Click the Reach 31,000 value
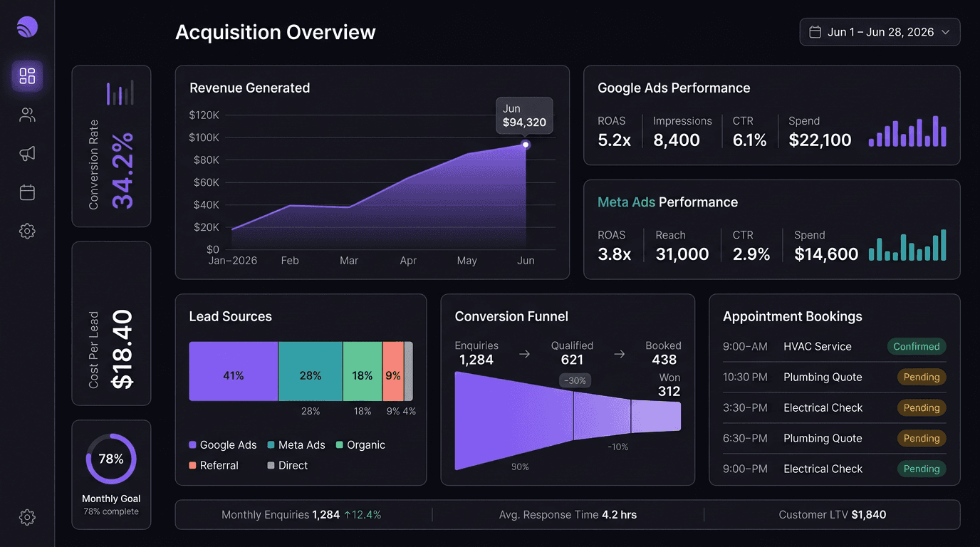980x547 pixels. [682, 254]
